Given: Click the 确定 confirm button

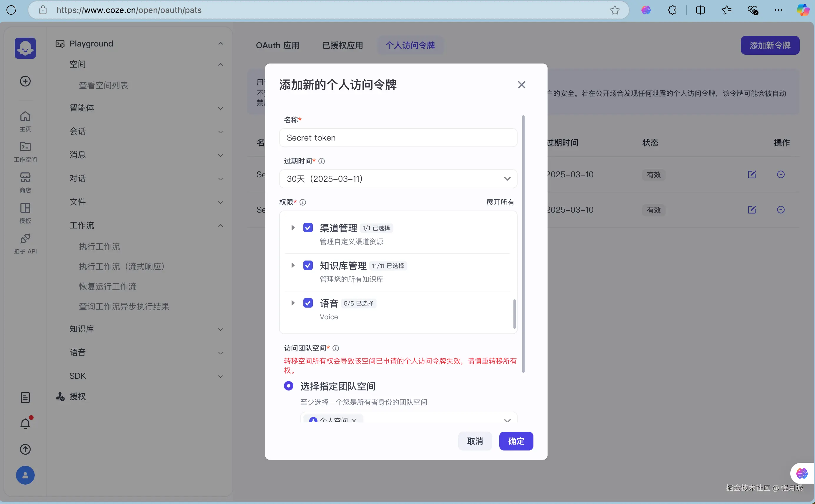Looking at the screenshot, I should coord(516,441).
